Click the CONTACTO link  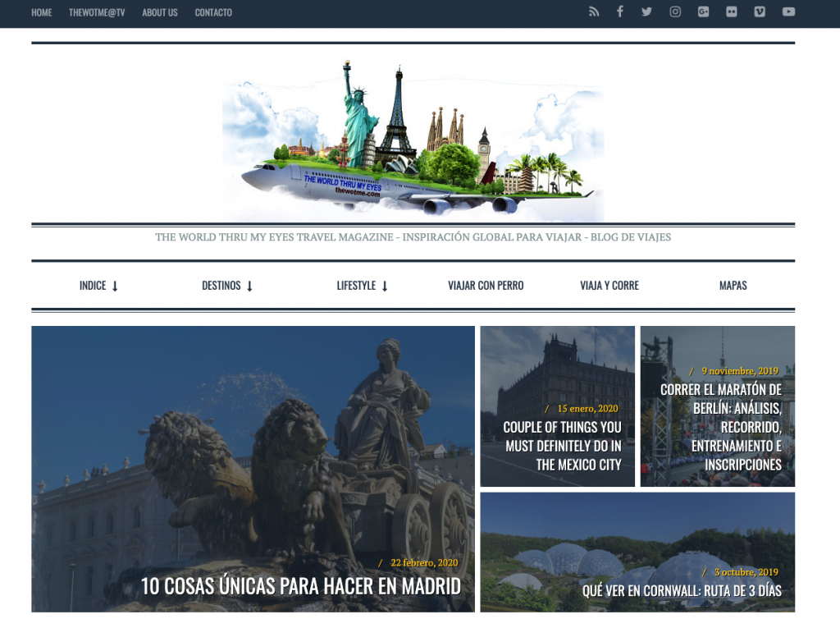point(213,12)
